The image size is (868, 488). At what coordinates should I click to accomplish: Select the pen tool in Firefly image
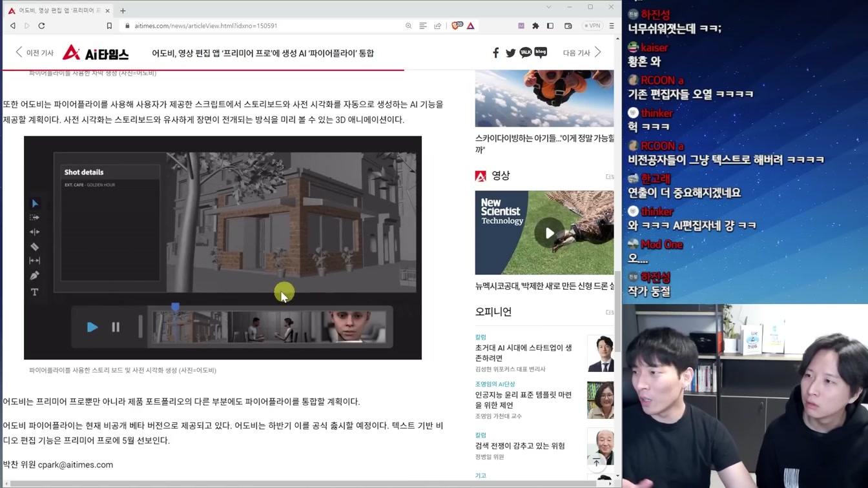pos(35,276)
